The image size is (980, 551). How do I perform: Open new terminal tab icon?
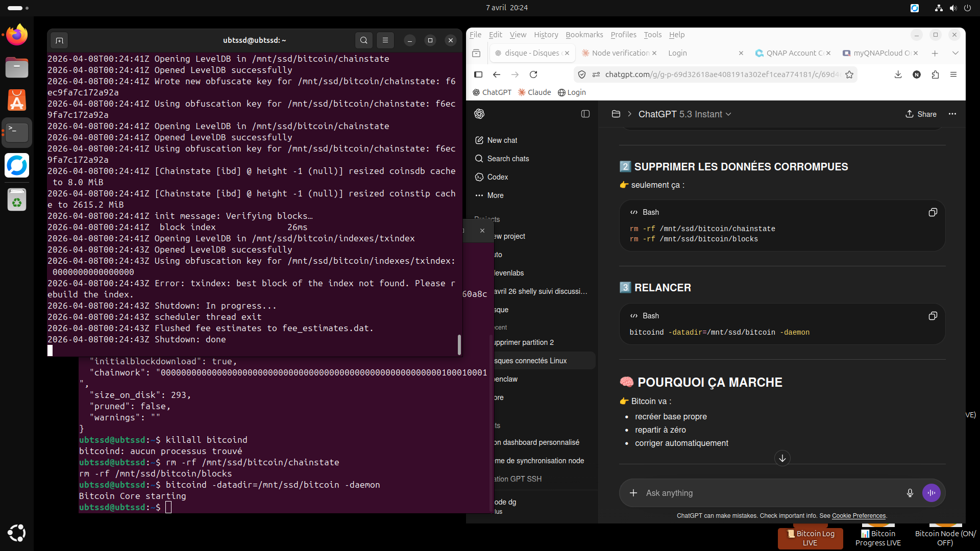click(x=60, y=40)
